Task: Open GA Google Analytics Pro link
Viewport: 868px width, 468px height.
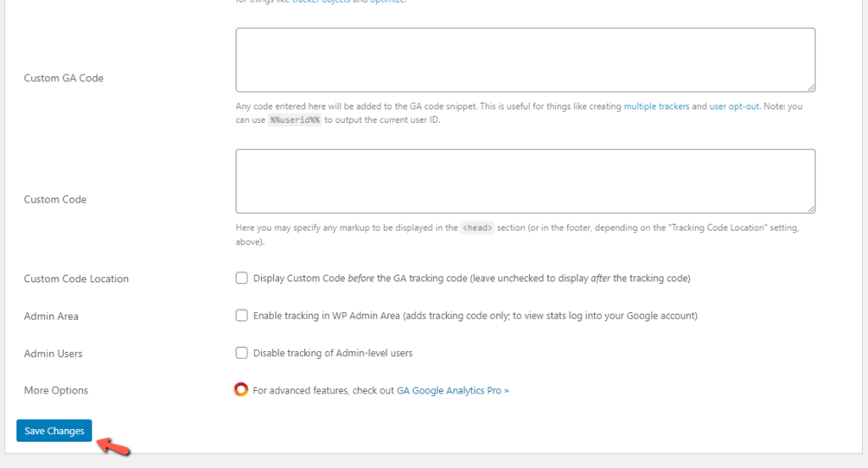Action: point(453,391)
